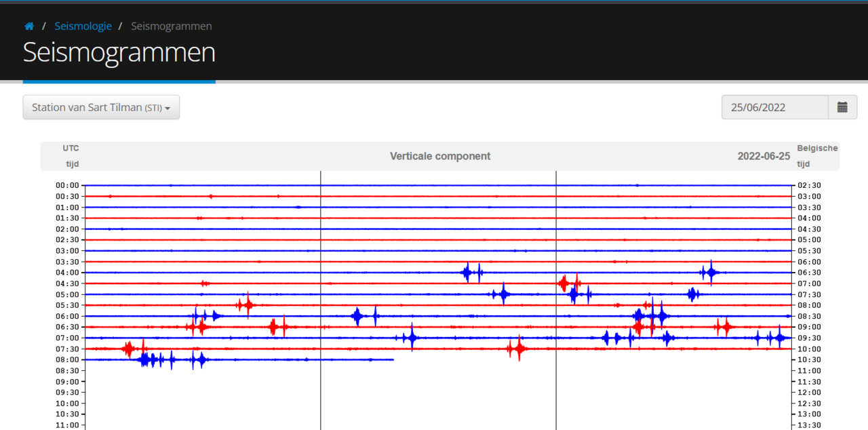Click the home icon in the breadcrumb
This screenshot has height=430, width=868.
tap(29, 26)
